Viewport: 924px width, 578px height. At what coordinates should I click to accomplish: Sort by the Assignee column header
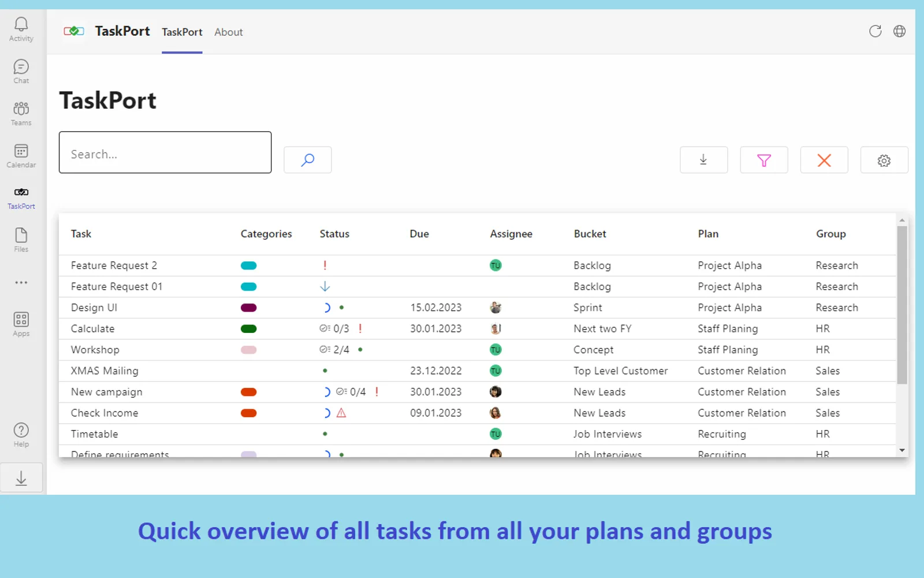click(x=511, y=234)
